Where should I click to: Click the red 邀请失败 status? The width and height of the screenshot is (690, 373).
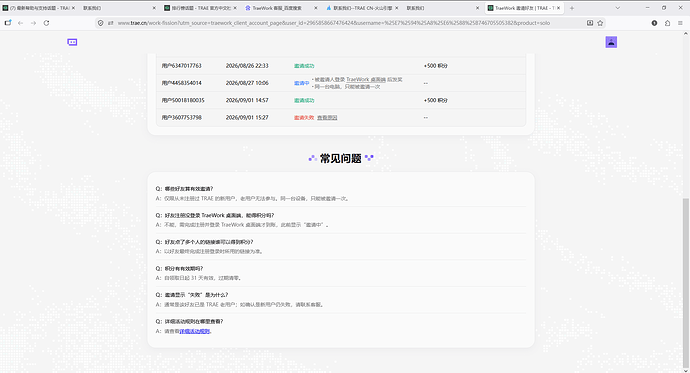[304, 117]
